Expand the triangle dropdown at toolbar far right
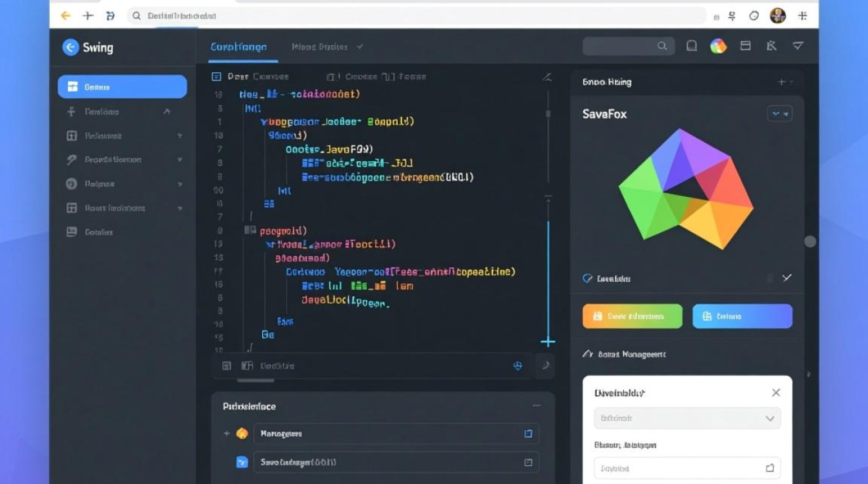This screenshot has height=484, width=868. [x=798, y=46]
